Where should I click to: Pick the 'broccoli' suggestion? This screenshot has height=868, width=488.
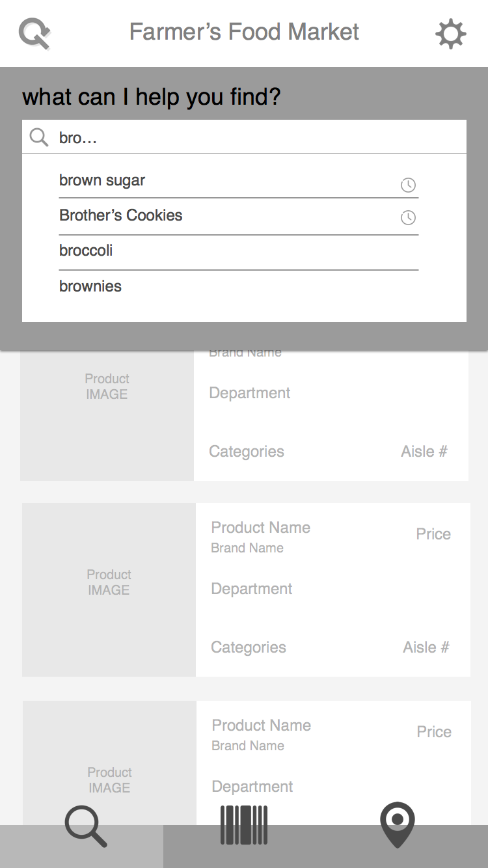click(x=86, y=251)
